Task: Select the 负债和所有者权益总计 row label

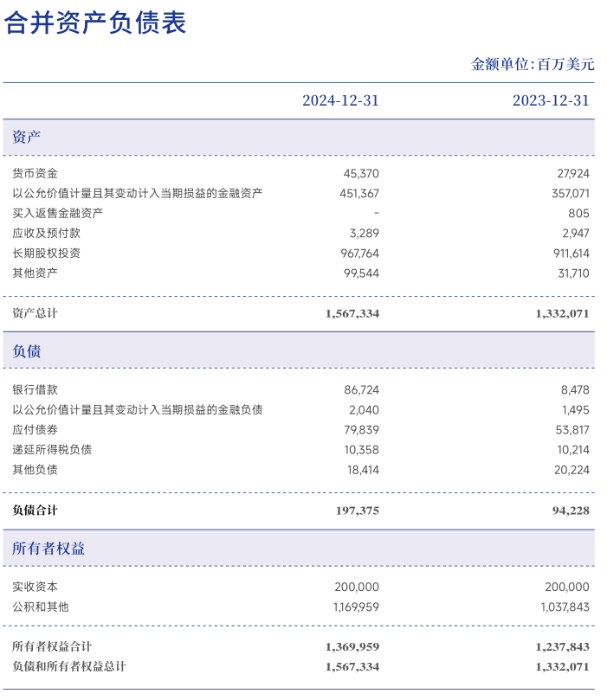Action: click(69, 666)
